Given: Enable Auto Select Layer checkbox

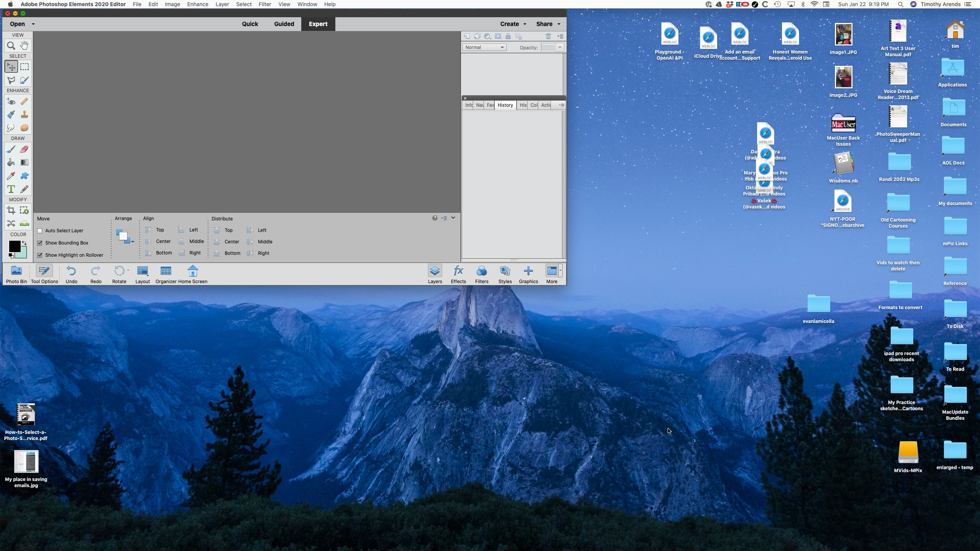Looking at the screenshot, I should point(40,231).
